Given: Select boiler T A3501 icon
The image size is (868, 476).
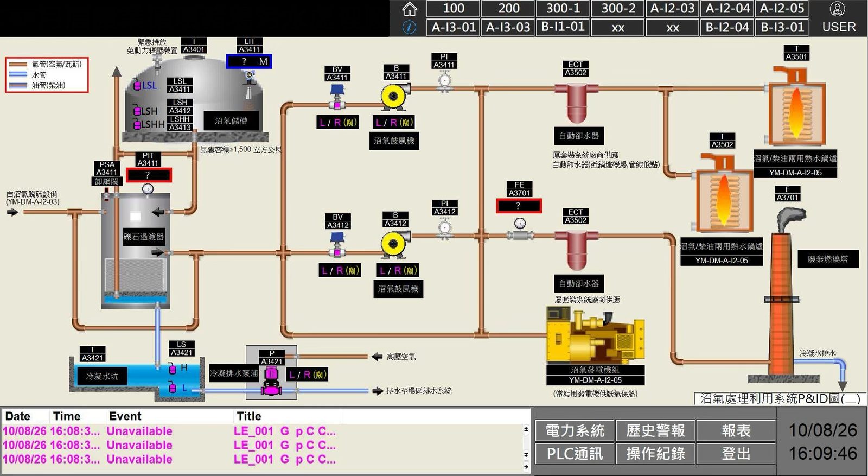Looking at the screenshot, I should (x=796, y=105).
